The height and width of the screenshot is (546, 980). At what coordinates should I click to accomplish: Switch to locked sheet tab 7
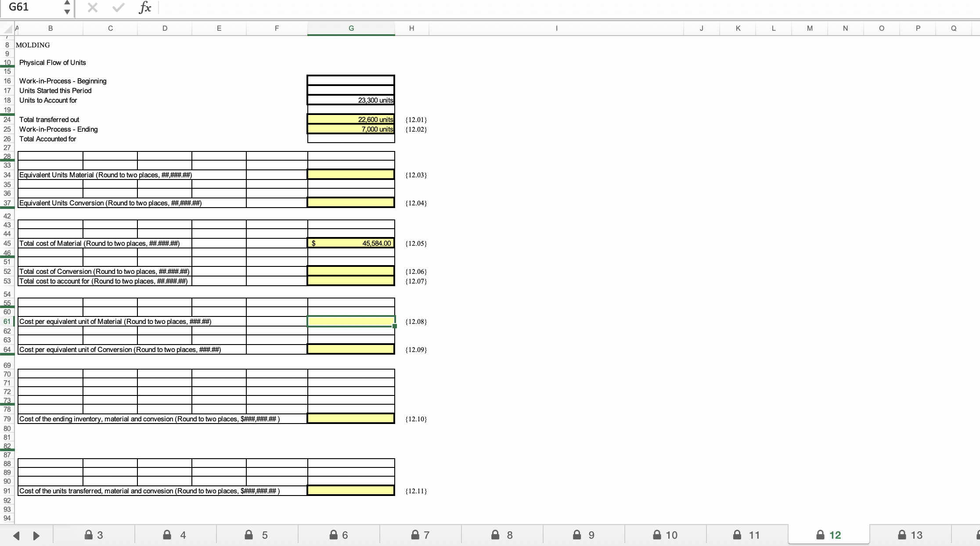(x=420, y=535)
